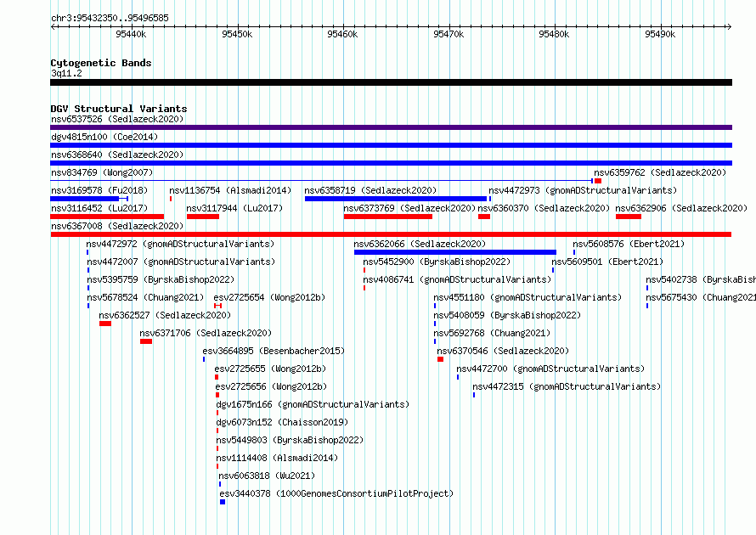Open nsv4086741 (gnomADStructuralVariants) label
The width and height of the screenshot is (756, 535).
[x=457, y=279]
